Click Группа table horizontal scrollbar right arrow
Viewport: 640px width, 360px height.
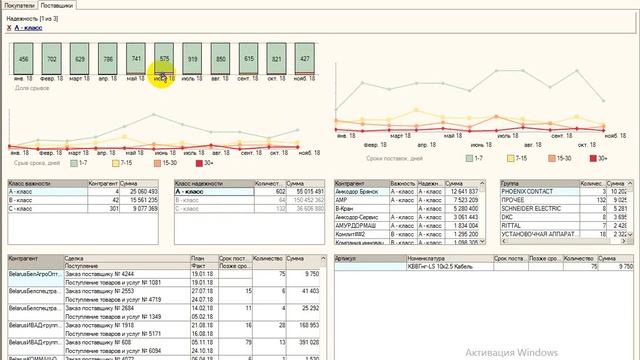tap(624, 242)
